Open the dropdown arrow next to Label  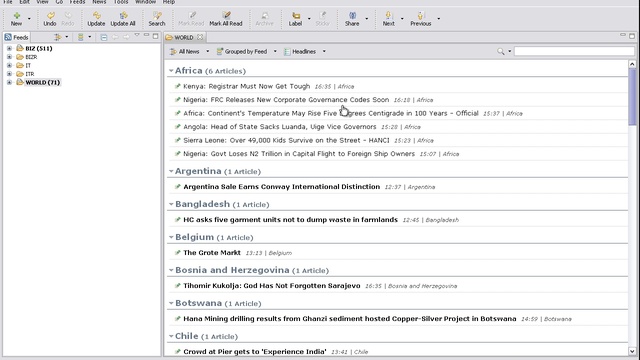[309, 19]
